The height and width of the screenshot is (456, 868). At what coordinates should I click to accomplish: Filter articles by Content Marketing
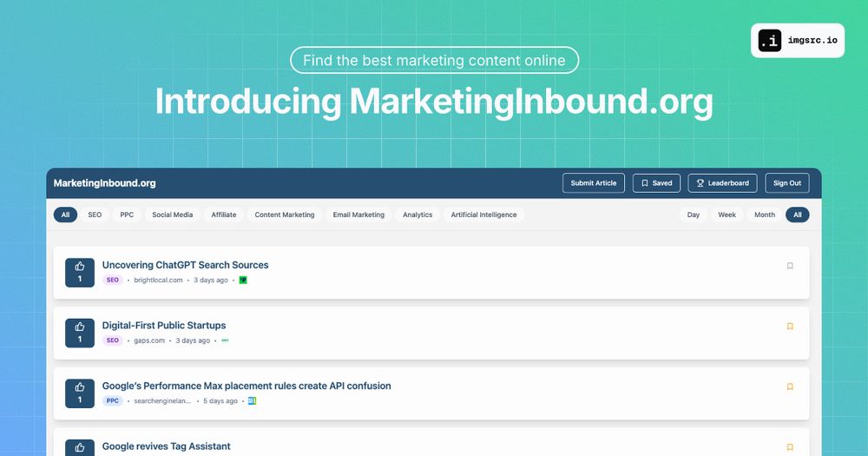point(285,215)
